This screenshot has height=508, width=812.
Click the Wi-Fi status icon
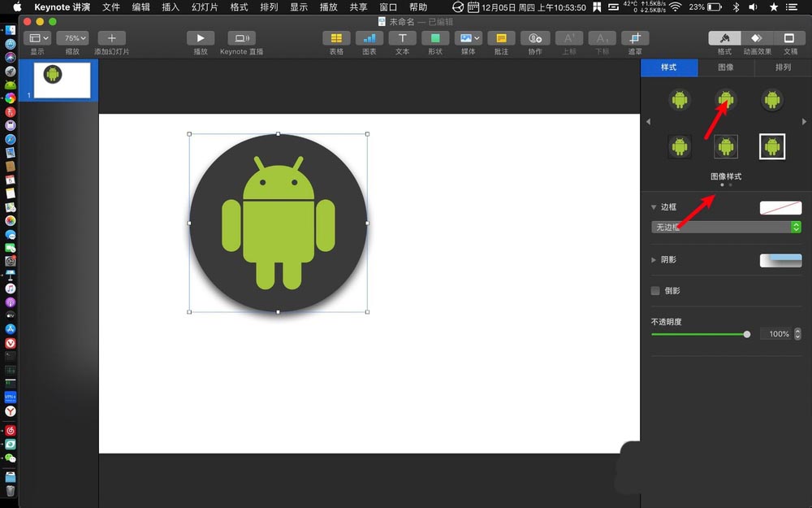[675, 7]
